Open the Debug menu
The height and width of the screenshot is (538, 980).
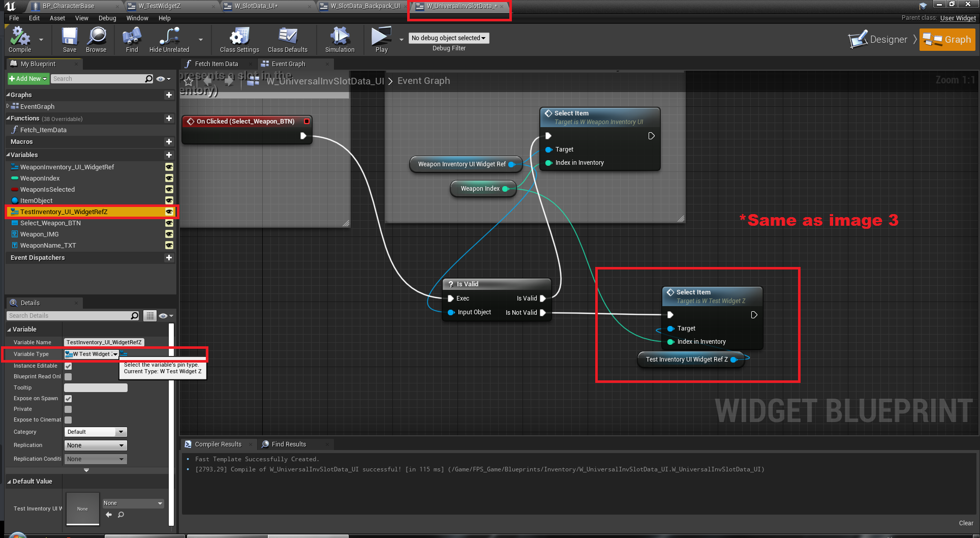click(107, 18)
